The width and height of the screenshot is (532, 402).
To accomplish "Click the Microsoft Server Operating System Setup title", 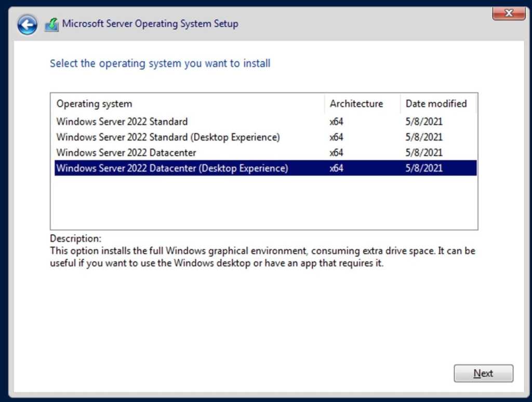I will coord(151,23).
